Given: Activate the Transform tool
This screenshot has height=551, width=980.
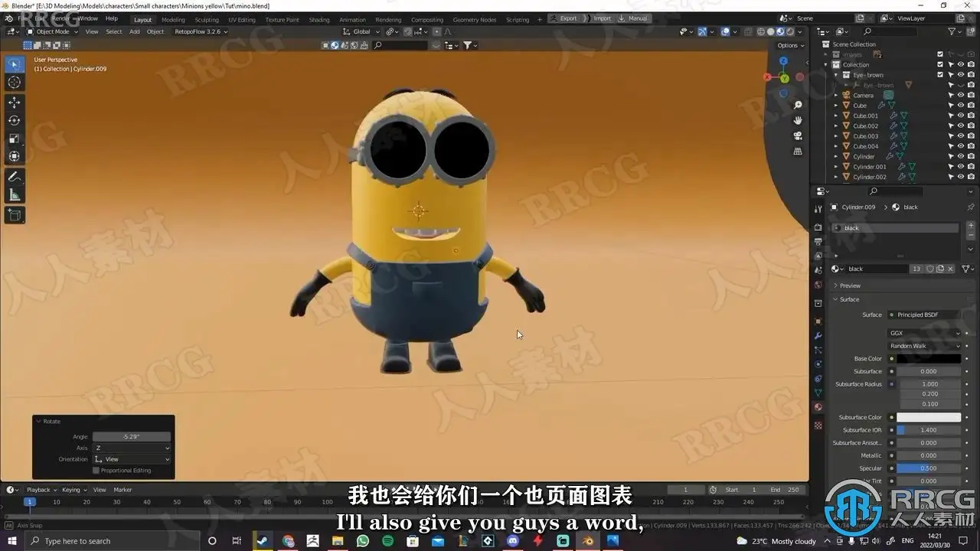Looking at the screenshot, I should [x=15, y=156].
